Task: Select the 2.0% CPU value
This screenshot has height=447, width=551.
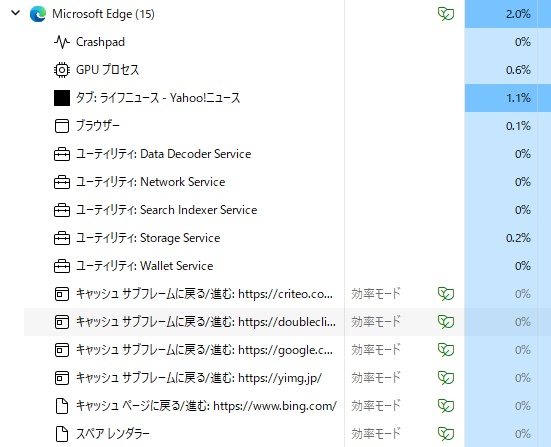Action: click(518, 14)
